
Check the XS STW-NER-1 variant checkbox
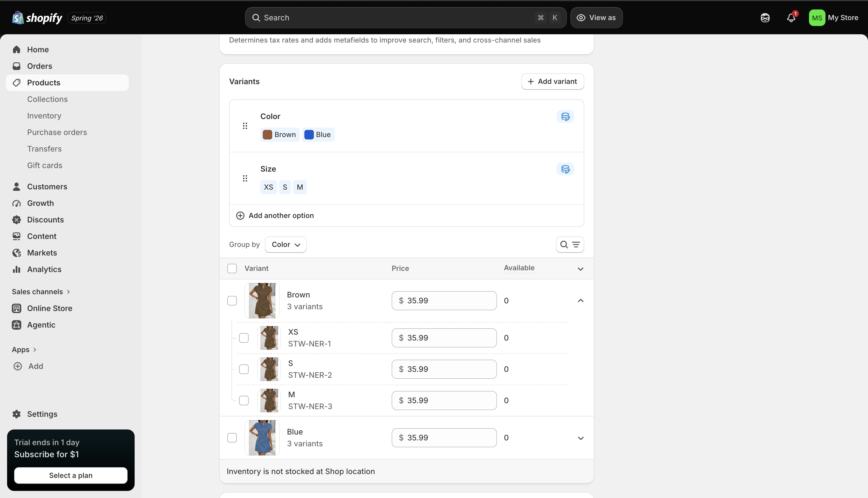coord(244,338)
